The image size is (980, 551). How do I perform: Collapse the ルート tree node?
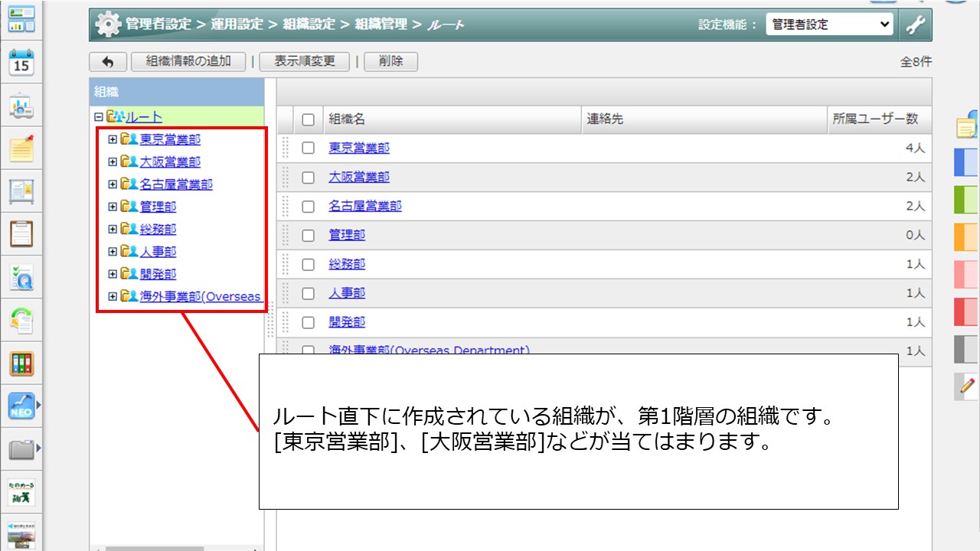click(98, 117)
